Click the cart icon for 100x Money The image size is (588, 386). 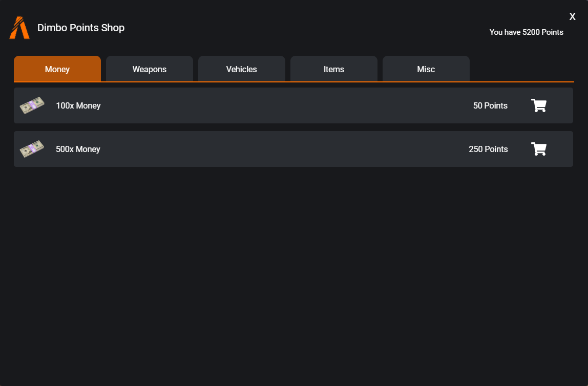(x=538, y=105)
